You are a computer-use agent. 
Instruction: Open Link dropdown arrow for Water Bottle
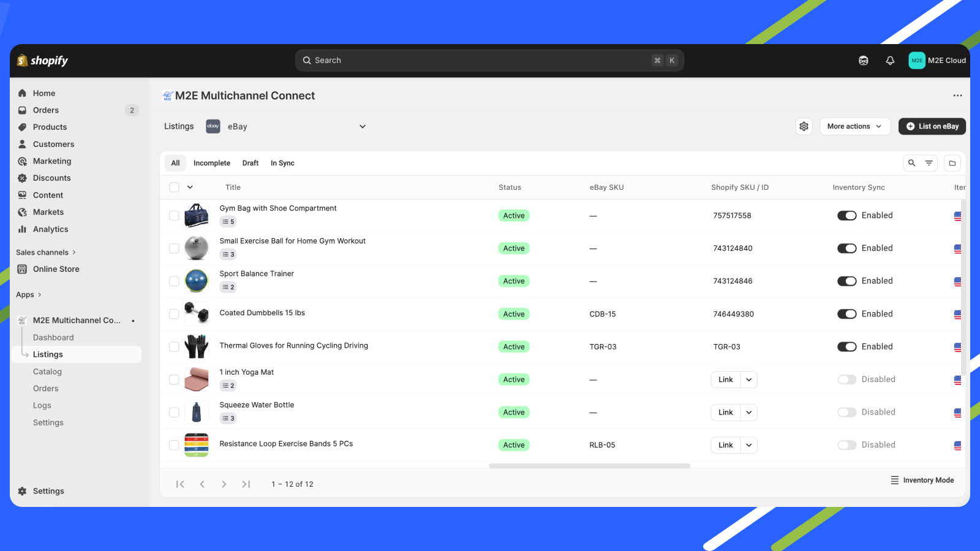[749, 413]
